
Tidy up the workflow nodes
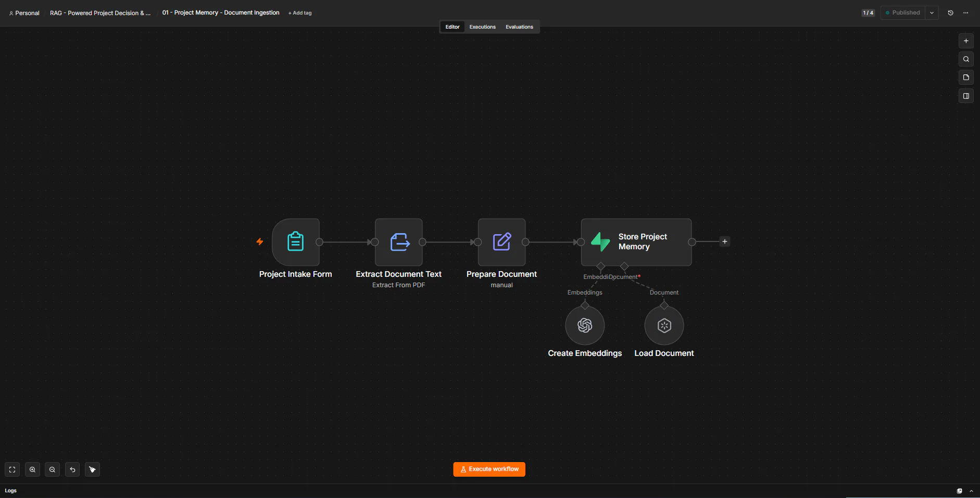click(x=92, y=469)
